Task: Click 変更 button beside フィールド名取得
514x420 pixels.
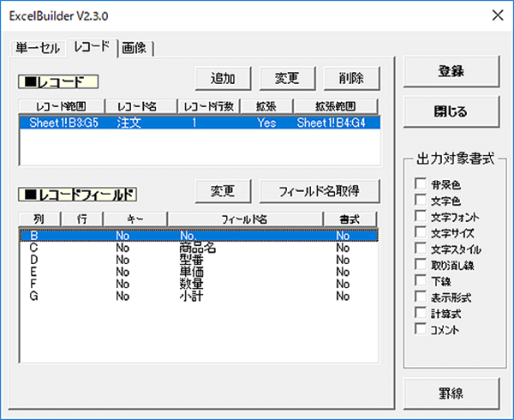Action: click(223, 191)
